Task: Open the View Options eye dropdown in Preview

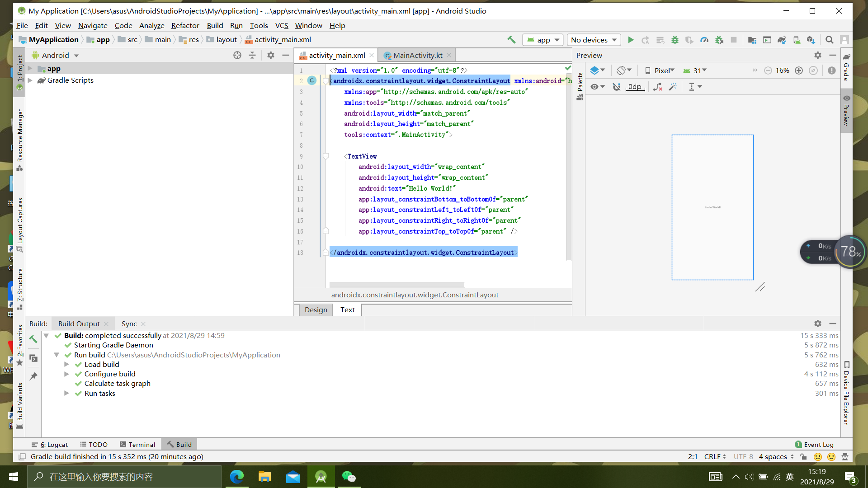Action: coord(597,87)
